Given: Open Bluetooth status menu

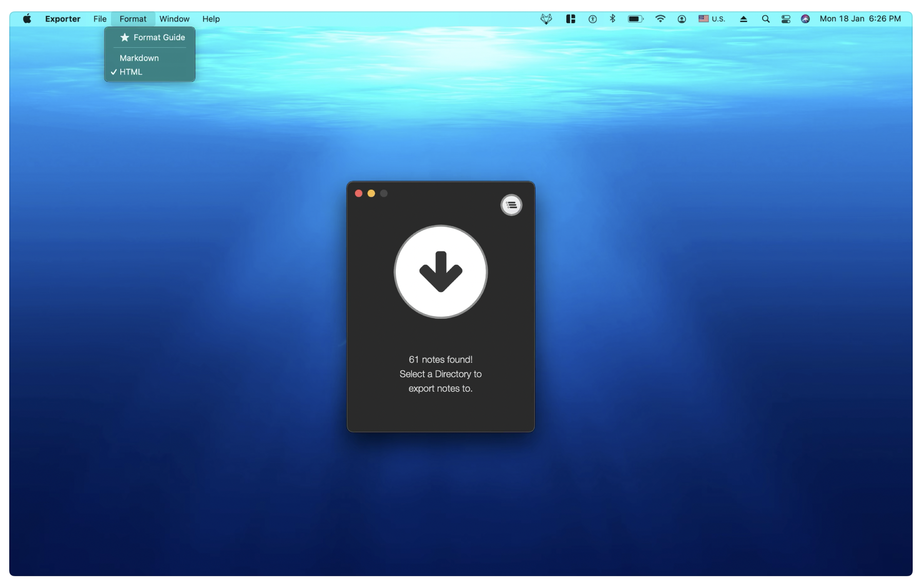Looking at the screenshot, I should [x=613, y=19].
